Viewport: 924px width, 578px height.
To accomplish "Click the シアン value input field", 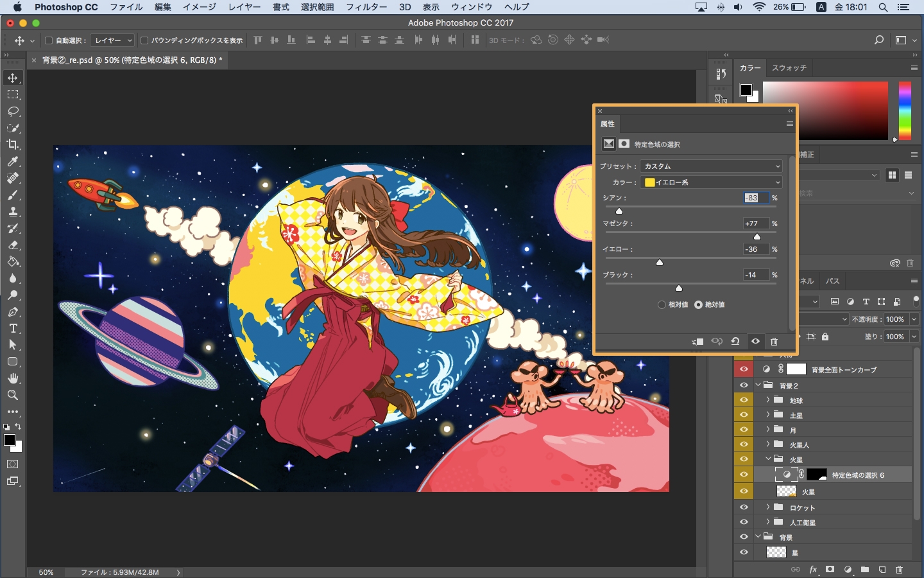I will click(x=755, y=198).
